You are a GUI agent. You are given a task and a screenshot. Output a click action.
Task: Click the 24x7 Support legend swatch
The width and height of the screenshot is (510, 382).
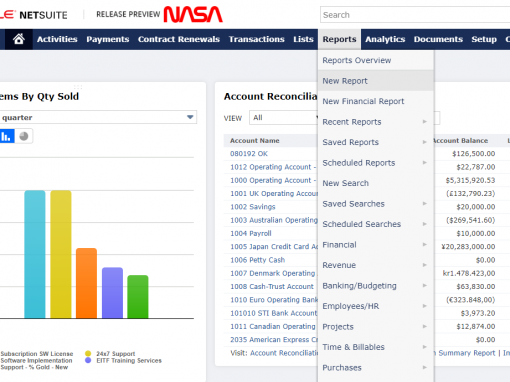pos(88,354)
